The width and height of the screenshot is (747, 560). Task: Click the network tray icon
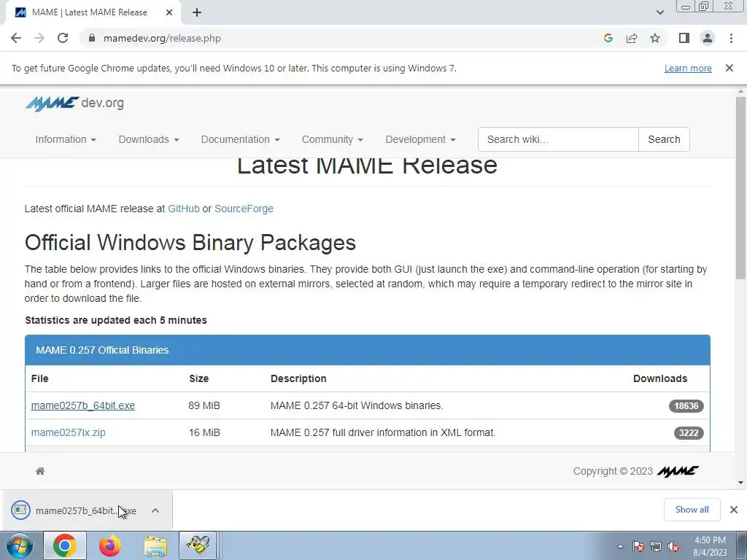pos(656,546)
